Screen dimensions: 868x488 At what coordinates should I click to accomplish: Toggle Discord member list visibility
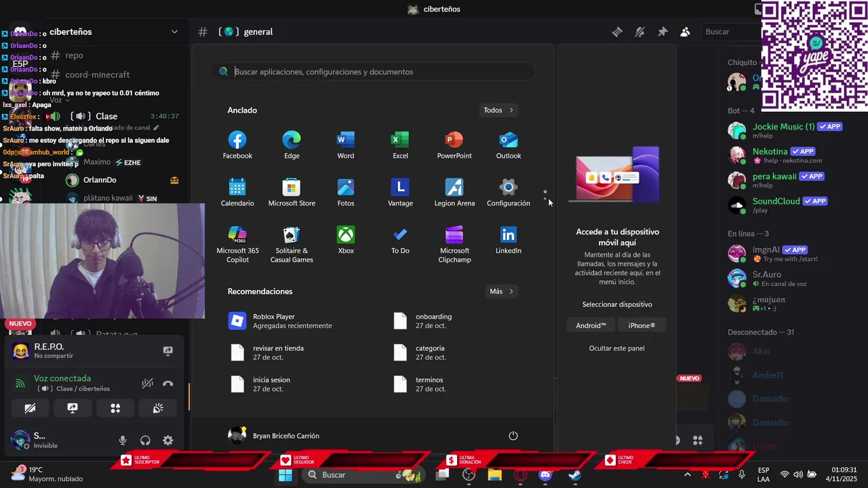tap(685, 32)
